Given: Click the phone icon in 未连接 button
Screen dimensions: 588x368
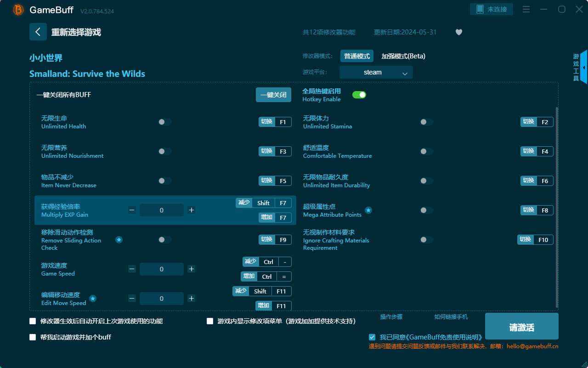Looking at the screenshot, I should pyautogui.click(x=480, y=9).
